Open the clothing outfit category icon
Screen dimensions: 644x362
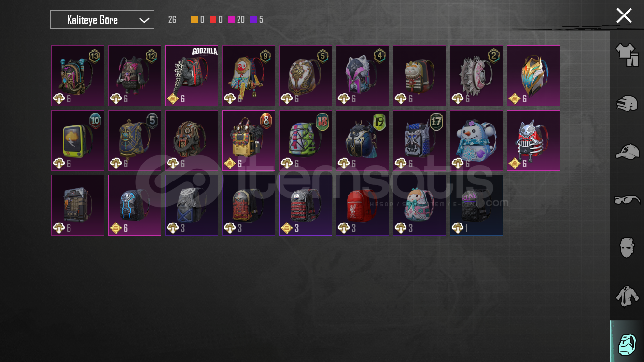(627, 55)
